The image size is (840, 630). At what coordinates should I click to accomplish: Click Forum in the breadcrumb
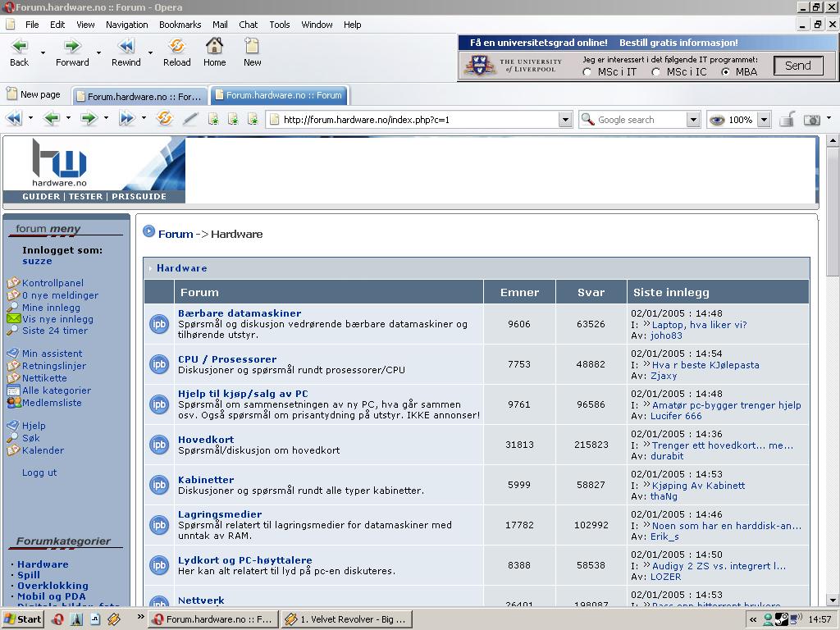coord(176,234)
